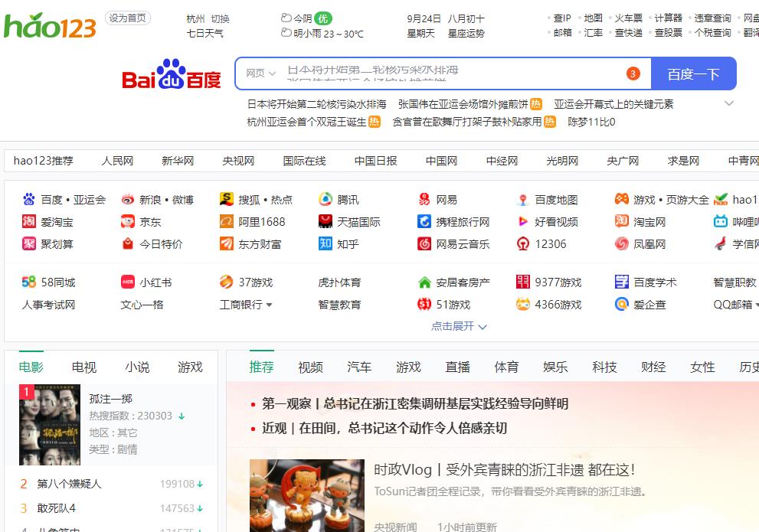Open the 计算器 tool link
Viewport: 759px width, 532px height.
pyautogui.click(x=669, y=18)
